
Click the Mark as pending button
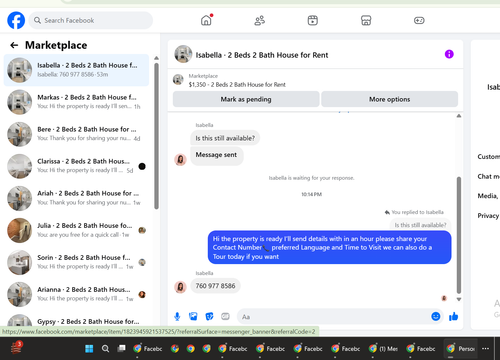coord(246,99)
